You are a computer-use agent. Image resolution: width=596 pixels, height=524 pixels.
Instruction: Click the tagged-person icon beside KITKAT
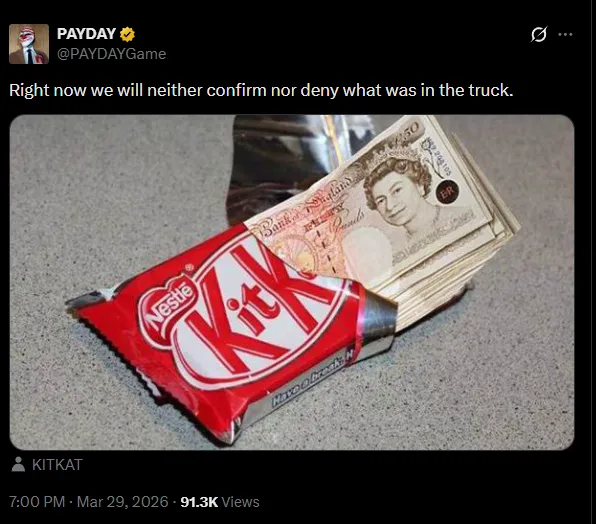tap(18, 464)
